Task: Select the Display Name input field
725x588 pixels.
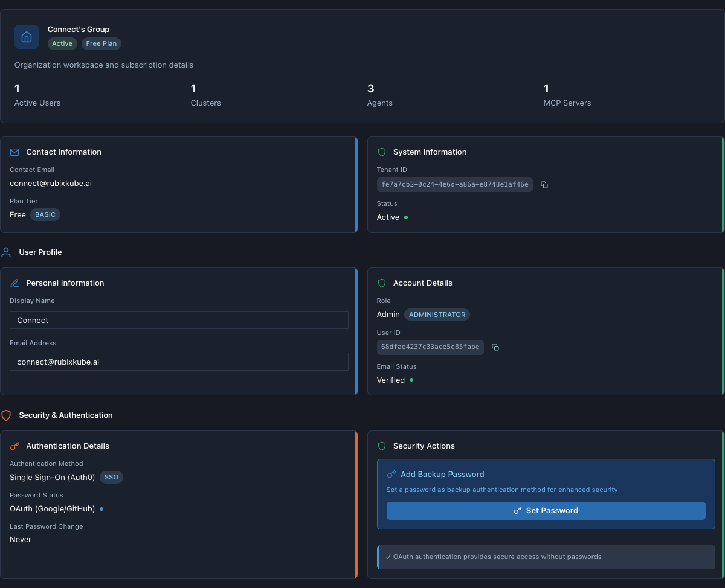Action: pyautogui.click(x=179, y=319)
